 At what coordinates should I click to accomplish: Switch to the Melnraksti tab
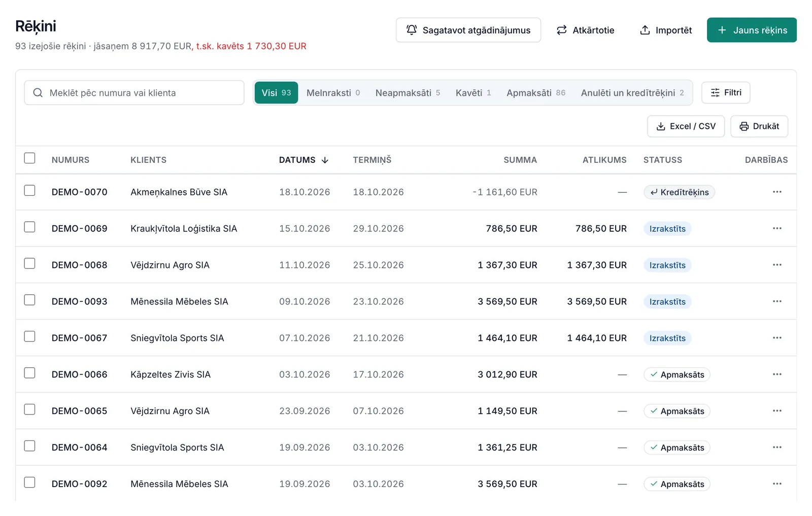coord(333,93)
